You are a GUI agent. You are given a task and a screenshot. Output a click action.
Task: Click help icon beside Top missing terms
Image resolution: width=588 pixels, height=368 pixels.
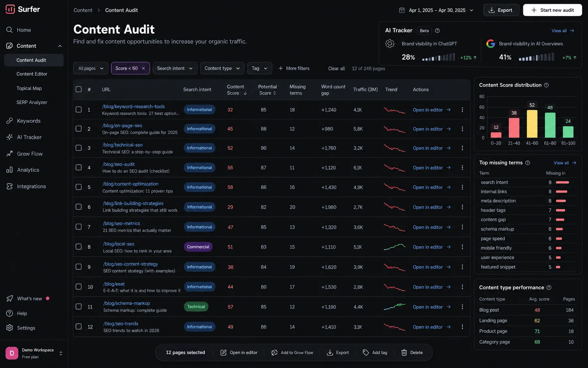527,163
